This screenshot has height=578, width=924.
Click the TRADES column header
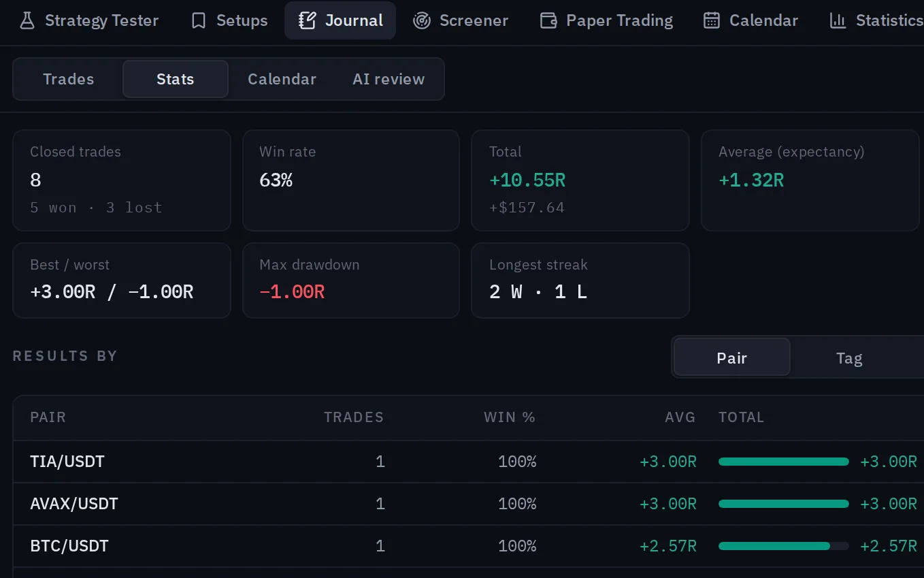(x=354, y=417)
